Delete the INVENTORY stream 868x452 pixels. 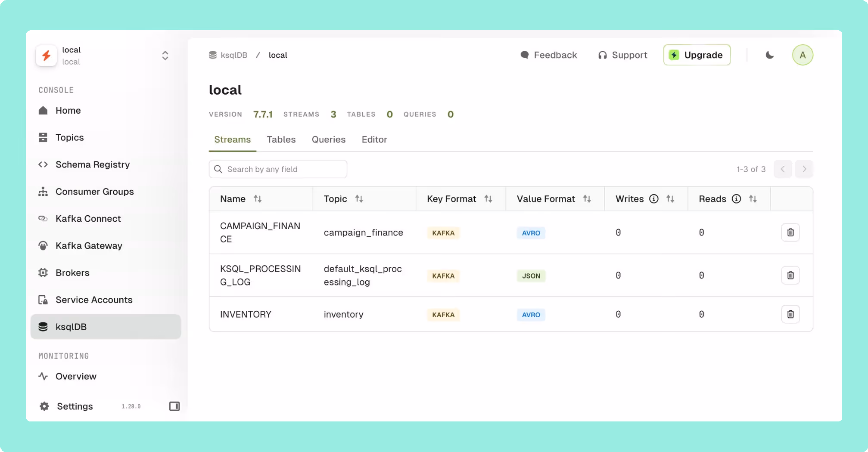[x=790, y=315]
